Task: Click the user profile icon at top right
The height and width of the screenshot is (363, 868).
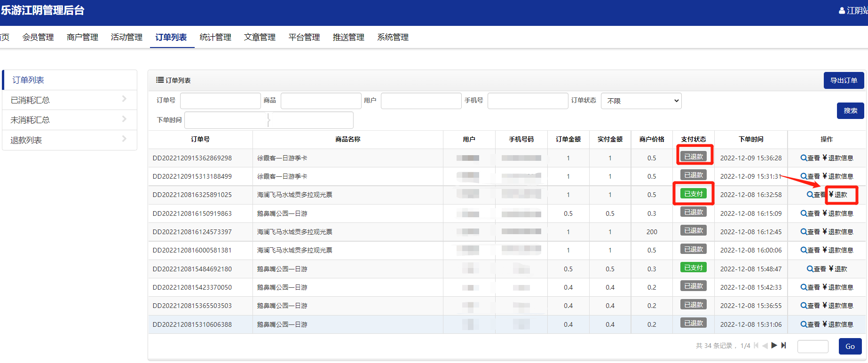Action: click(x=842, y=10)
